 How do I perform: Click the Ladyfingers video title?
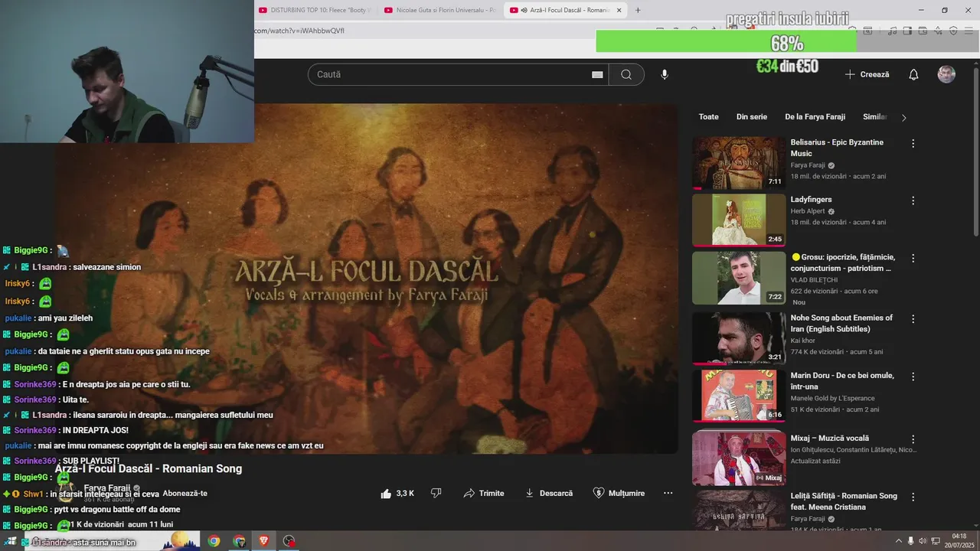pyautogui.click(x=811, y=200)
